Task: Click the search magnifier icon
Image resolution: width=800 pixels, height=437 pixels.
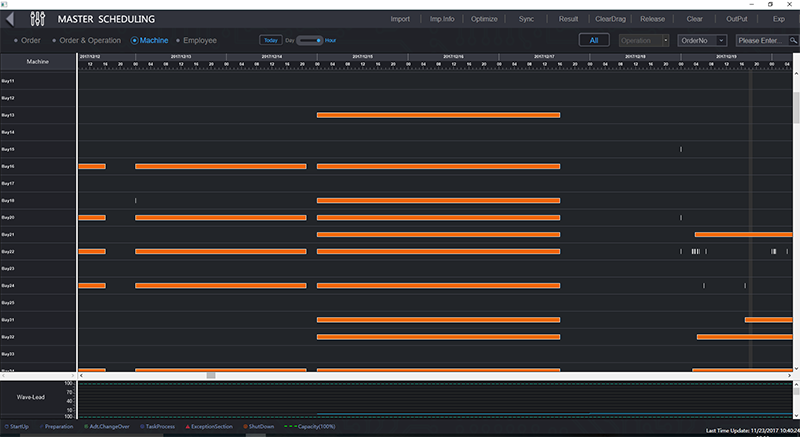Action: tap(792, 40)
